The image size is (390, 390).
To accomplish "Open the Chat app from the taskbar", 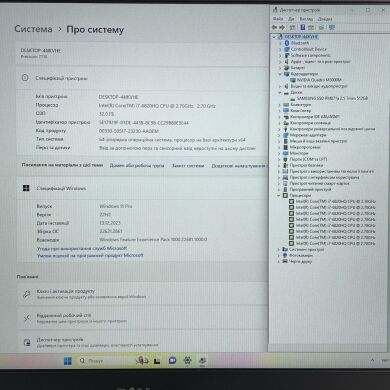I will [172, 361].
